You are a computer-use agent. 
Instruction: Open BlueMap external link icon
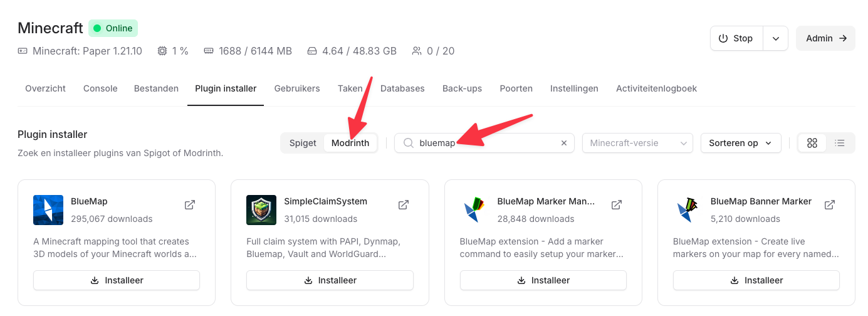pos(190,204)
